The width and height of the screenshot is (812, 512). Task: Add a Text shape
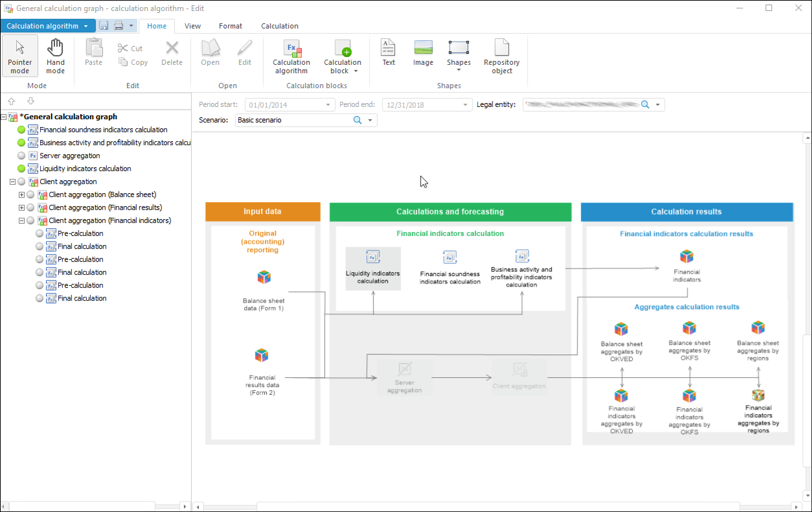389,52
